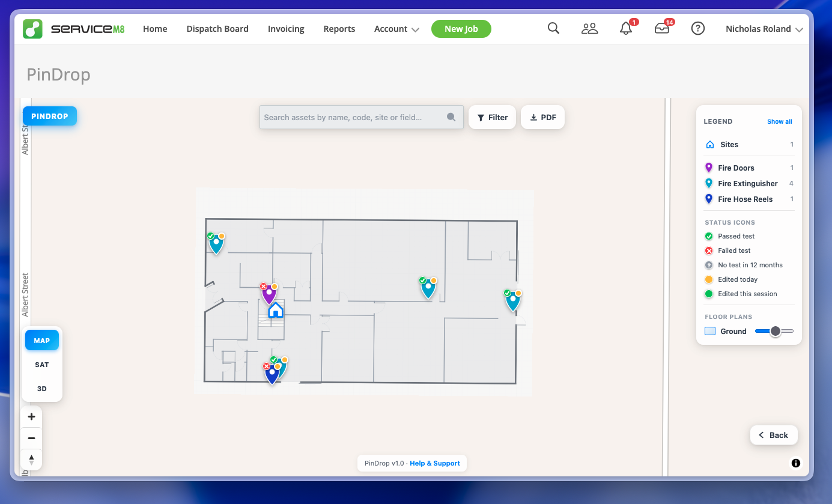
Task: Select the dark blue Fire Hose Reels pin
Action: point(272,374)
